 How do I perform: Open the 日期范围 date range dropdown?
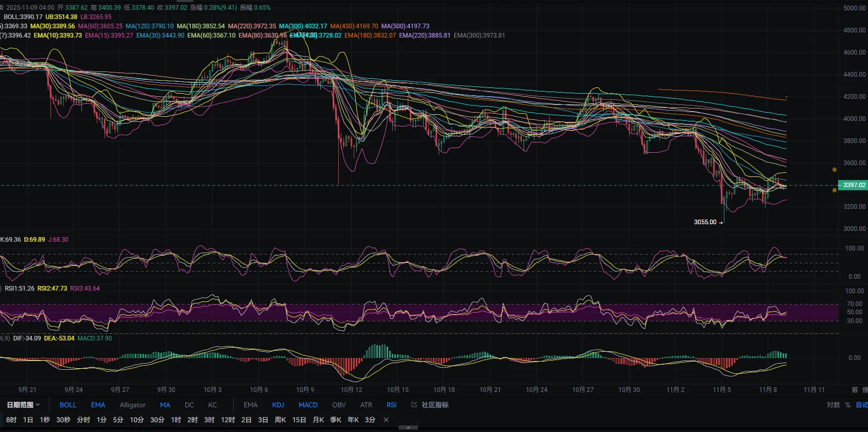(x=23, y=405)
